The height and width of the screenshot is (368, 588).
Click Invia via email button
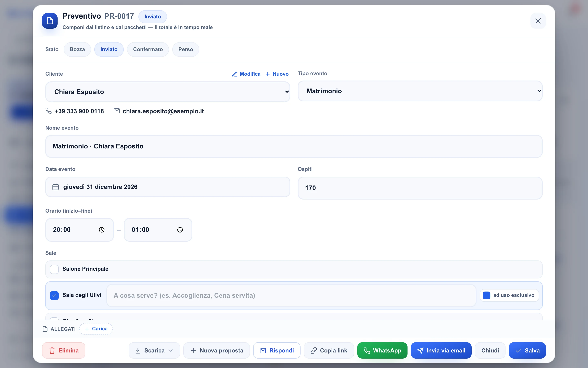pos(441,350)
